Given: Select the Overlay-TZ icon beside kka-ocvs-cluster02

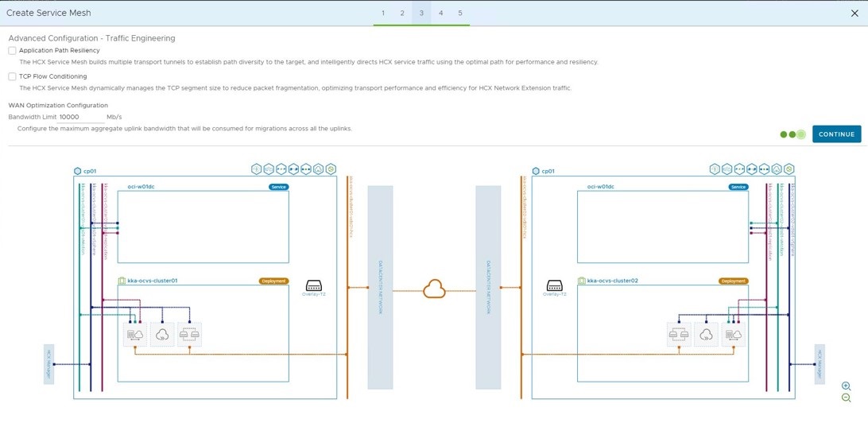Looking at the screenshot, I should pos(555,285).
